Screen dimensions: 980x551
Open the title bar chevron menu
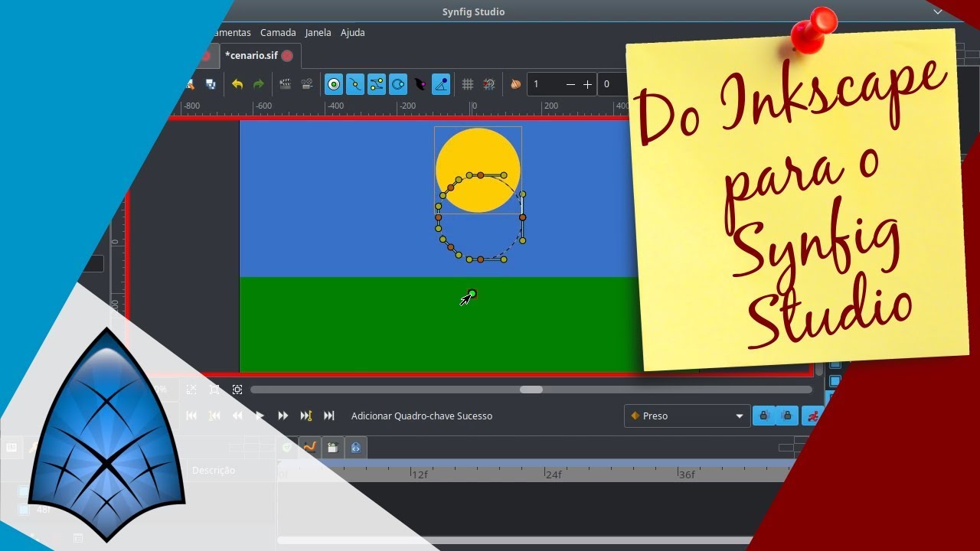click(939, 11)
